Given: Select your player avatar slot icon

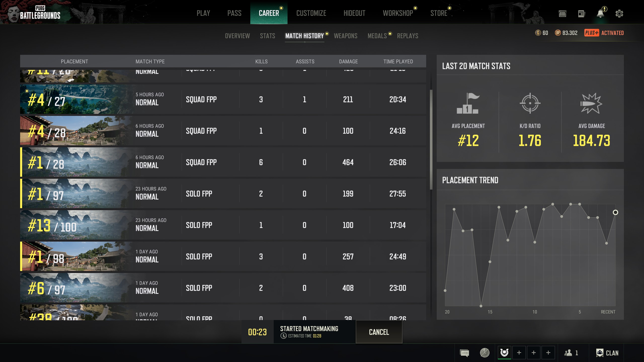Looking at the screenshot, I should point(504,353).
